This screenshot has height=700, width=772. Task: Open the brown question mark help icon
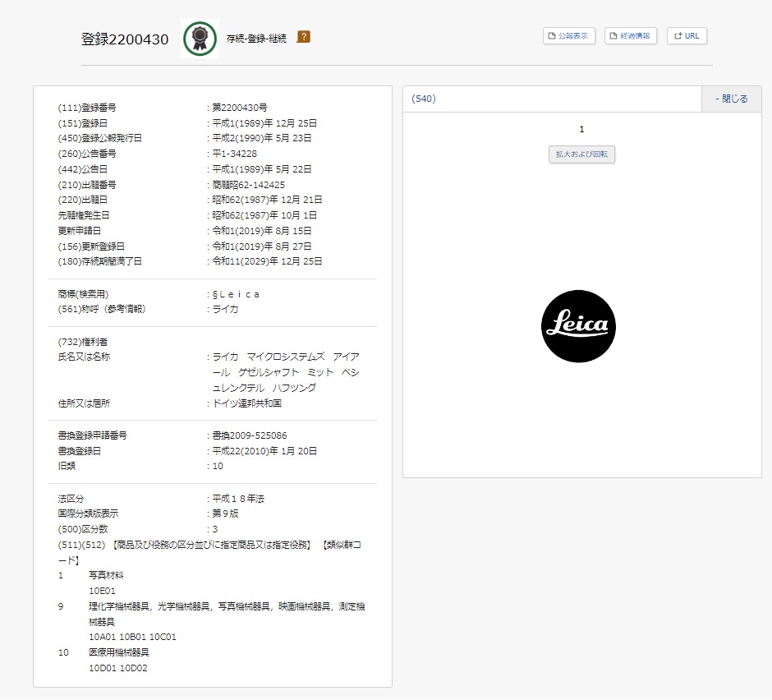[303, 37]
